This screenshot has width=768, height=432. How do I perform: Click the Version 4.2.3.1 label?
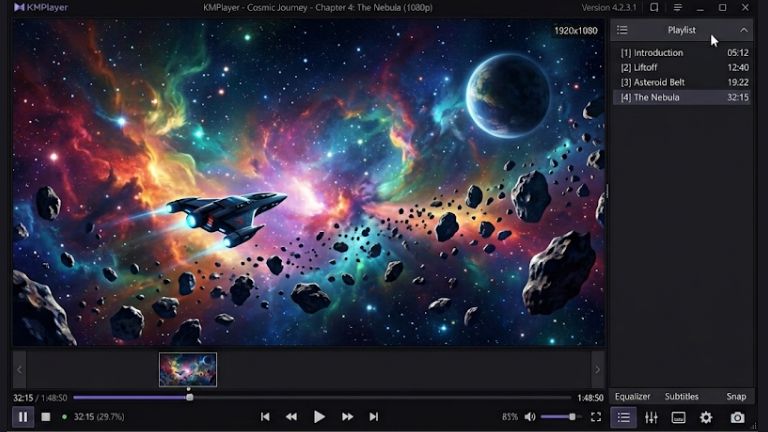tap(609, 7)
